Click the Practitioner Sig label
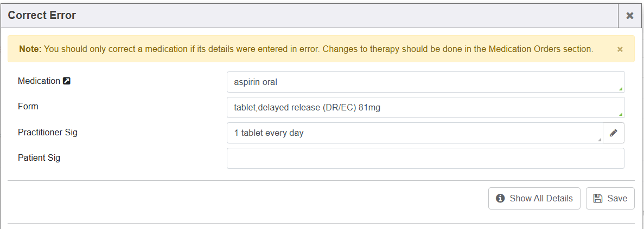644x229 pixels. click(x=48, y=132)
